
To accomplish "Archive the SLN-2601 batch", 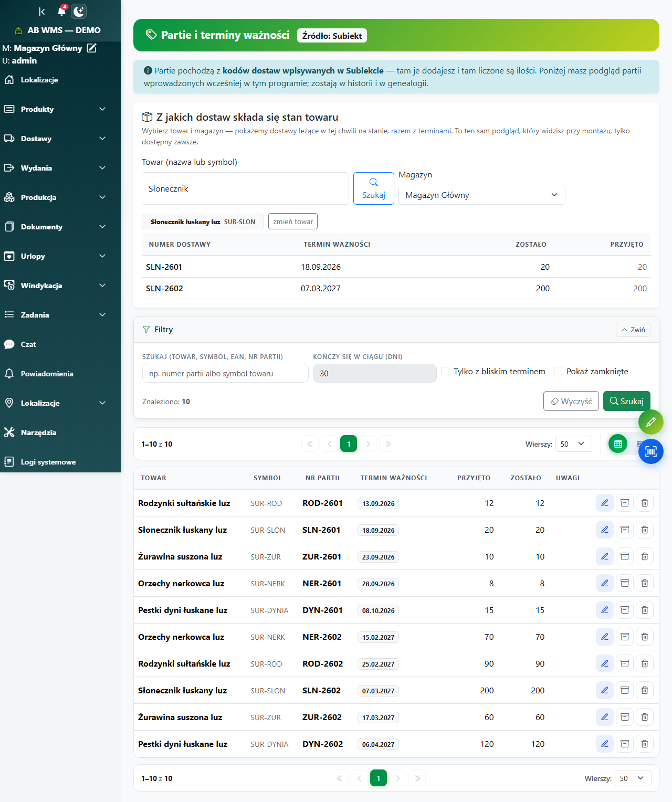I will (625, 530).
